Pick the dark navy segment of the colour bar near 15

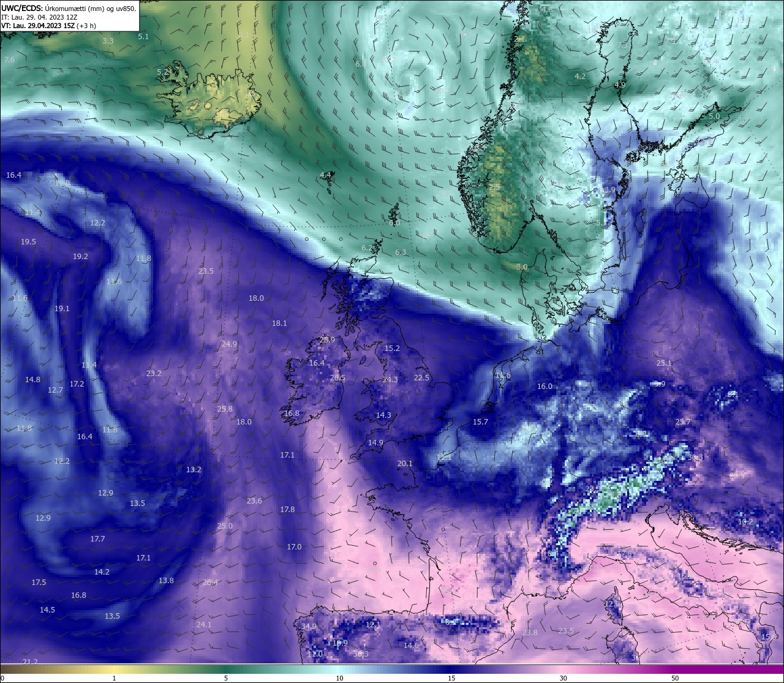click(x=451, y=668)
